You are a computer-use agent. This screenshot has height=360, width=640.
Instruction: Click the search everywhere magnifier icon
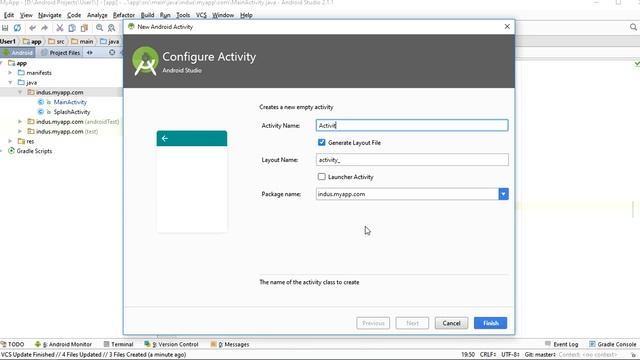633,27
